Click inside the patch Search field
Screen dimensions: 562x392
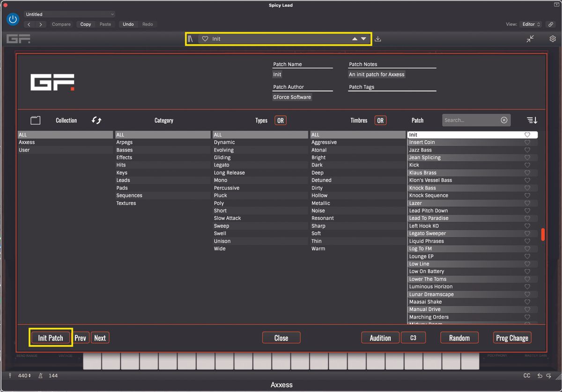[468, 120]
